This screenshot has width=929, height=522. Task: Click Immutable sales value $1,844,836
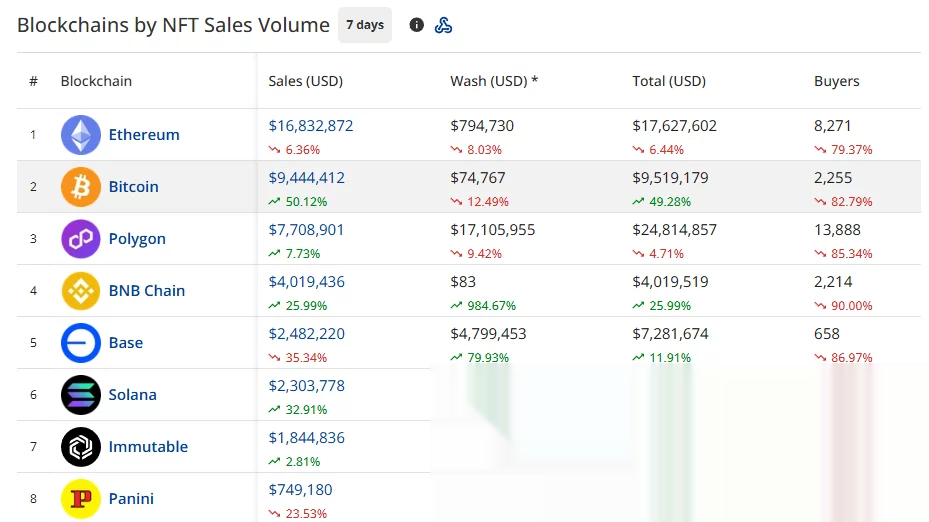(306, 438)
